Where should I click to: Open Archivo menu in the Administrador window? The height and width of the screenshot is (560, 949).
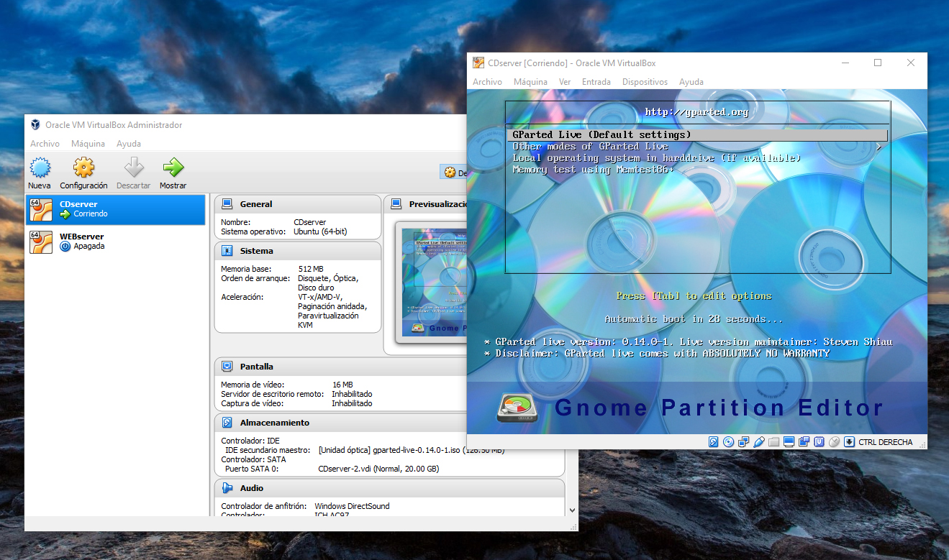pyautogui.click(x=45, y=144)
